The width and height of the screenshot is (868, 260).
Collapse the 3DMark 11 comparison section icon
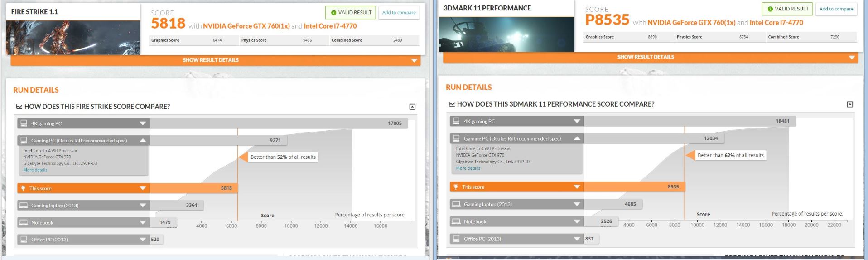[850, 104]
